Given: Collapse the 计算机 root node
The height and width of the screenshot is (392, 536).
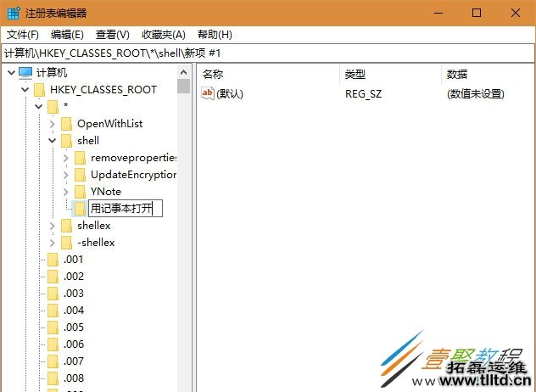Looking at the screenshot, I should coord(11,72).
